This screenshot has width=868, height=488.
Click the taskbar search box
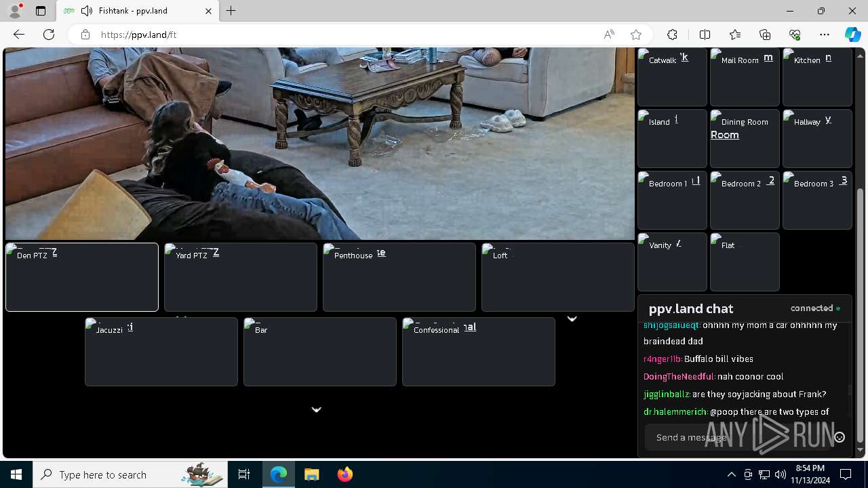coord(130,474)
